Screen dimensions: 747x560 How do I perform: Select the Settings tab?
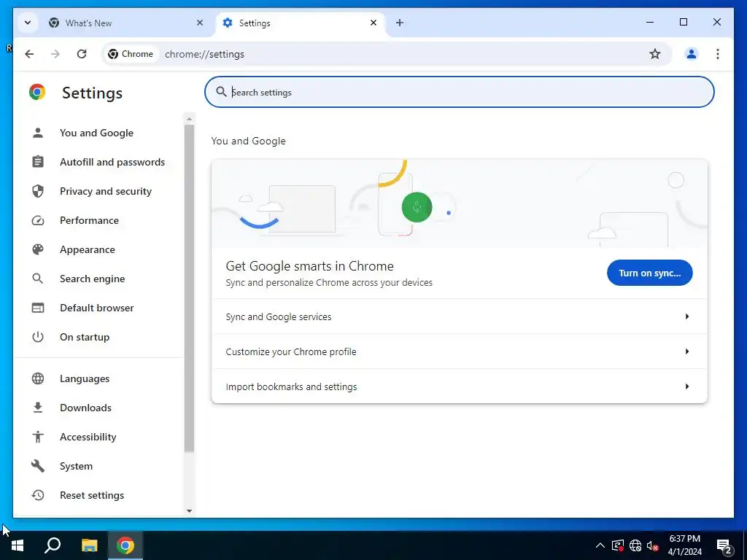coord(301,23)
